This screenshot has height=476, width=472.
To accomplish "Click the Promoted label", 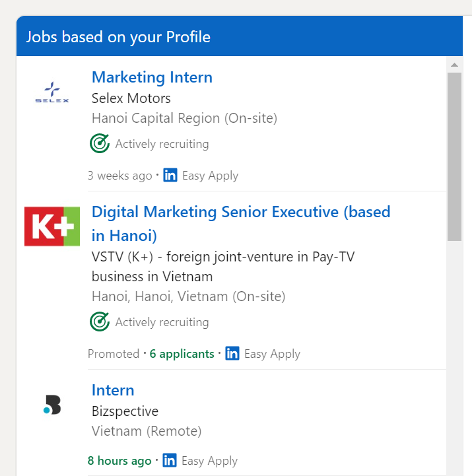I will [114, 354].
